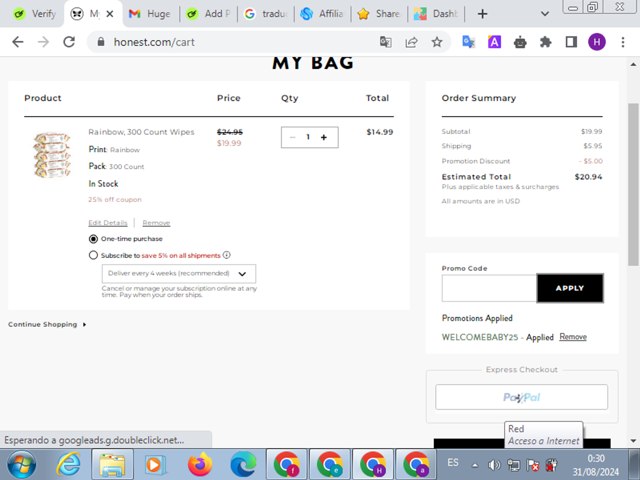Viewport: 640px width, 480px height.
Task: Click the Edit Details link
Action: [x=108, y=223]
